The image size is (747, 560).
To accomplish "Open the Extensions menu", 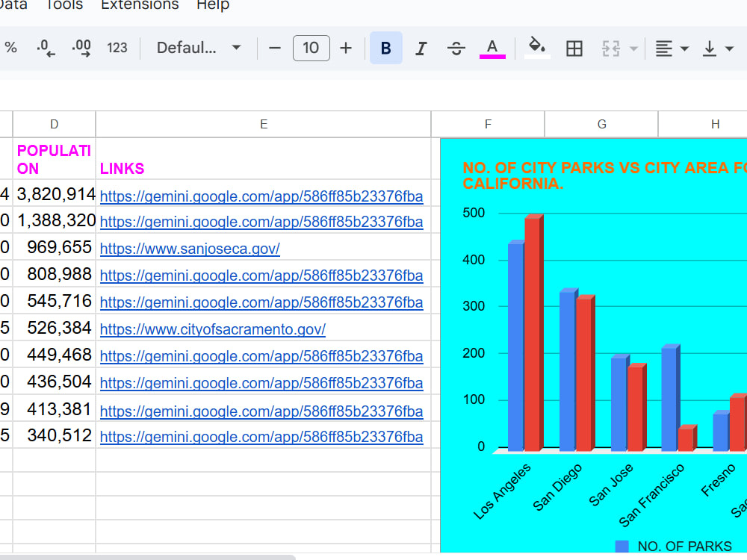I will [140, 4].
